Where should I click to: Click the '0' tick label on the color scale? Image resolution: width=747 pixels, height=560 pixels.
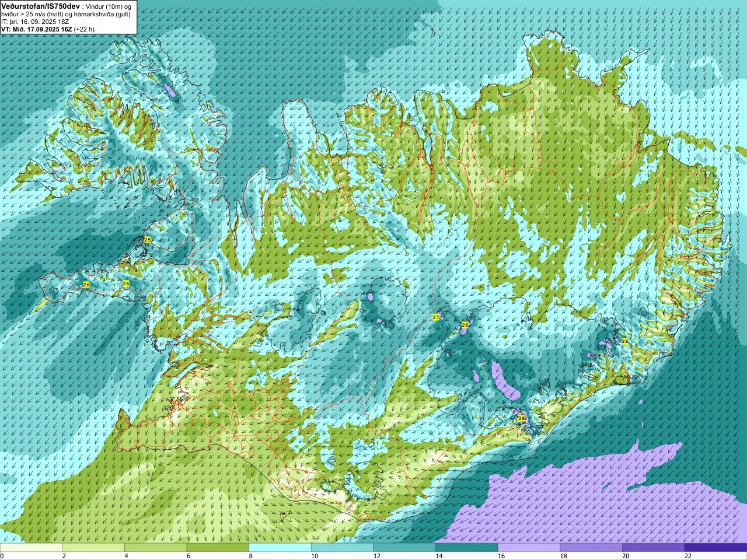2,556
